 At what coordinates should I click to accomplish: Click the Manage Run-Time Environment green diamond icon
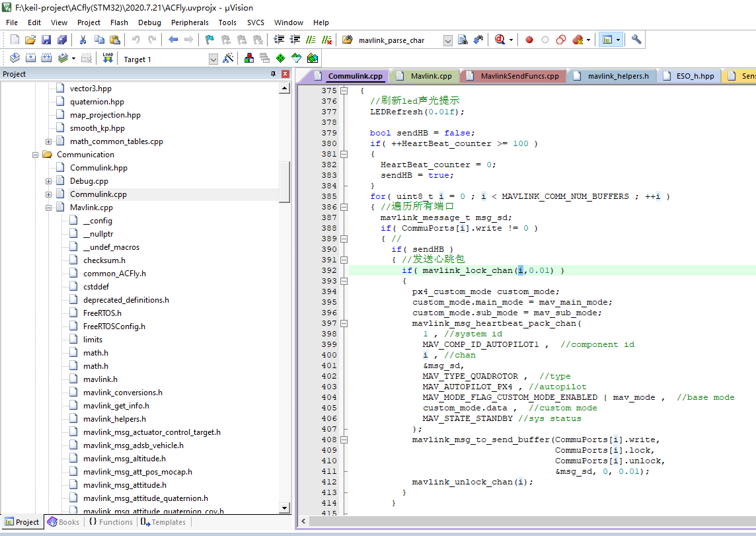pos(281,58)
